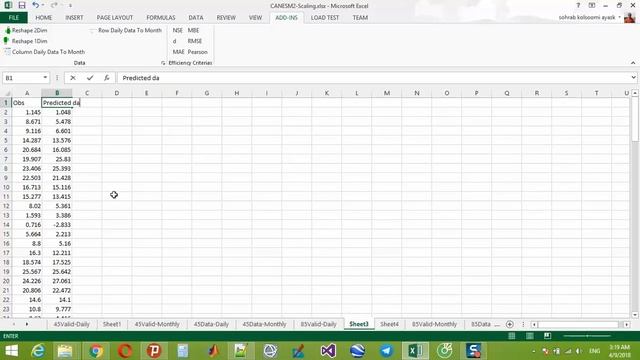Open Telegram from taskbar
The image size is (640, 360).
386,351
